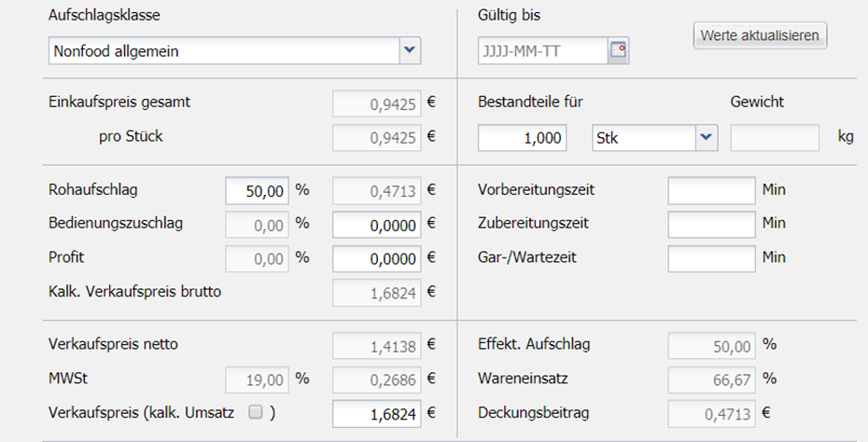Click the MWSt percent field
Image resolution: width=868 pixels, height=442 pixels.
(x=257, y=380)
